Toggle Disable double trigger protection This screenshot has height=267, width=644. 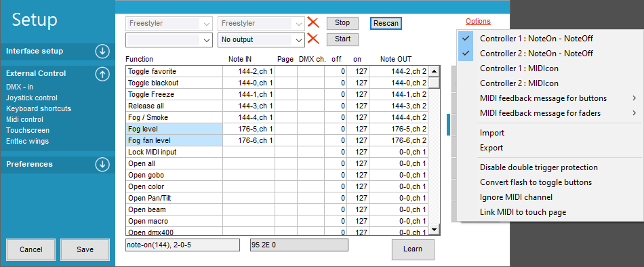pyautogui.click(x=550, y=167)
